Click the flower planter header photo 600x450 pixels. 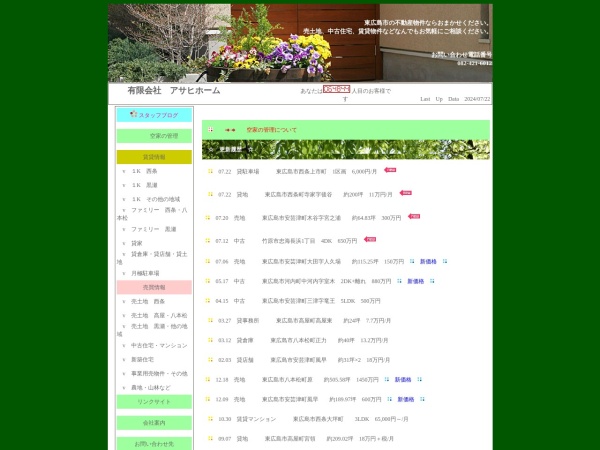[x=300, y=43]
